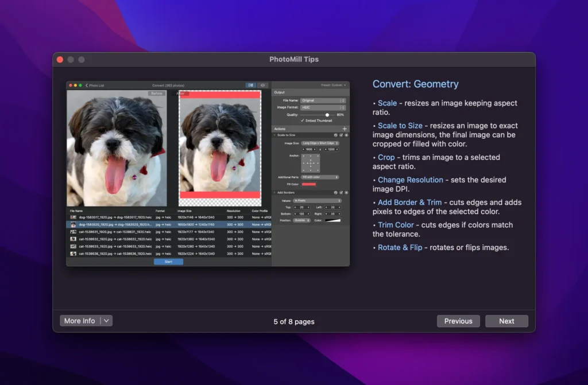Viewport: 588px width, 385px height.
Task: Toggle the Scale to Size action checkmark
Action: point(342,135)
